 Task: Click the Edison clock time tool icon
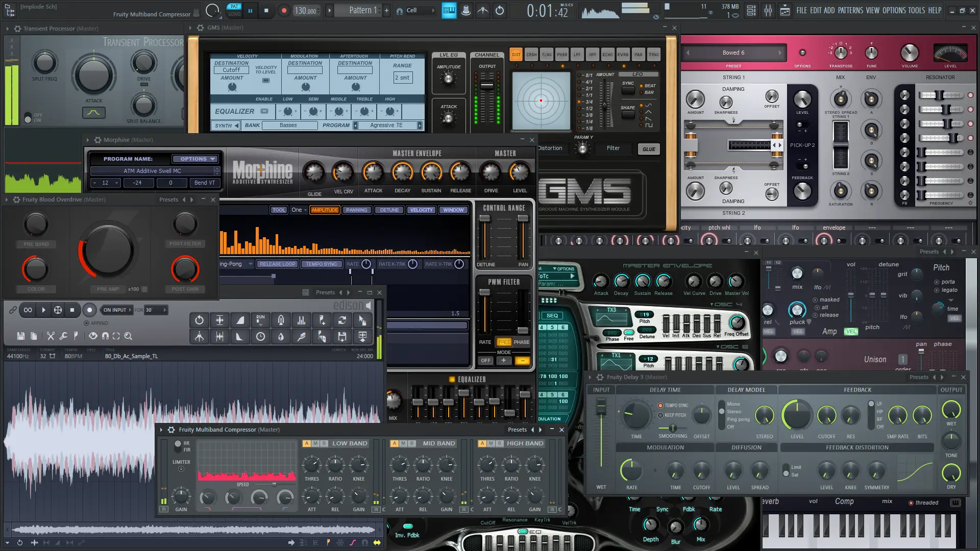pyautogui.click(x=260, y=337)
